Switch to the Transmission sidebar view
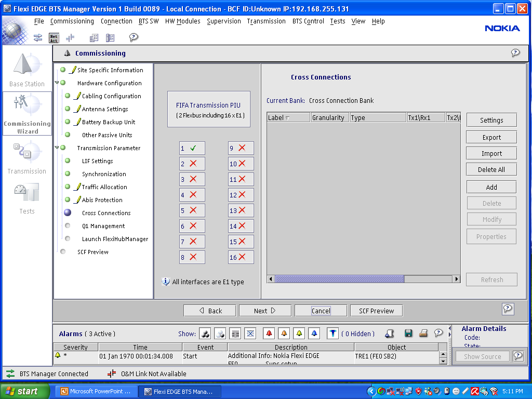 click(x=27, y=158)
